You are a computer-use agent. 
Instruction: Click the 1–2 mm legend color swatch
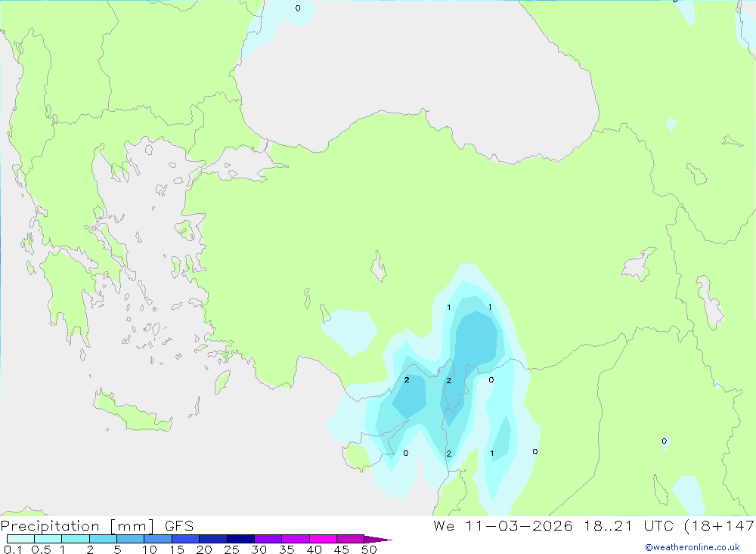(76, 539)
